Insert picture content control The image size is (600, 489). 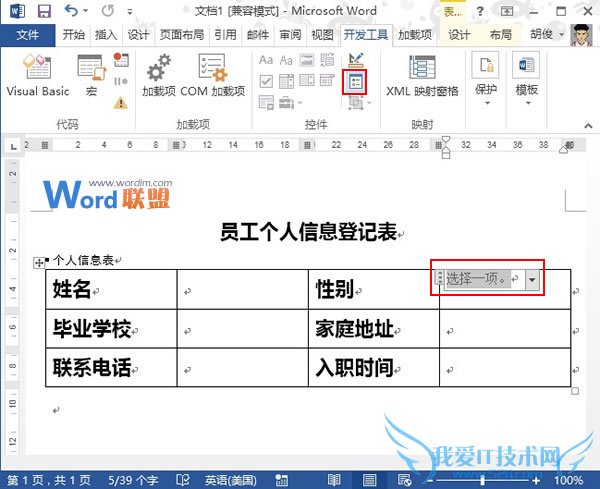tap(307, 60)
